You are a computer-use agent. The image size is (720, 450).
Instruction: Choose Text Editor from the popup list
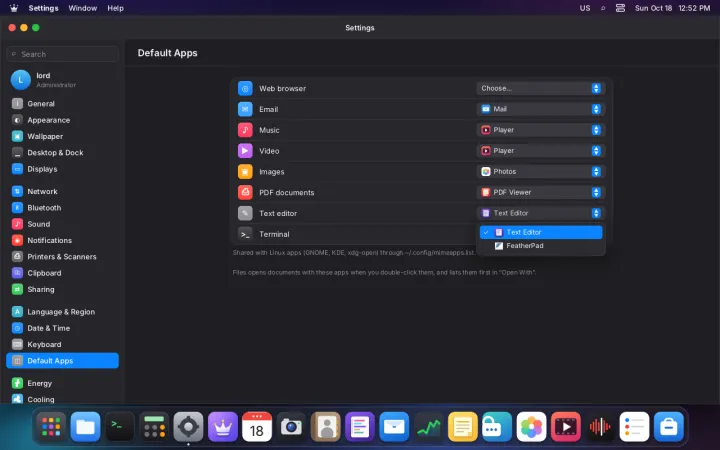(541, 232)
